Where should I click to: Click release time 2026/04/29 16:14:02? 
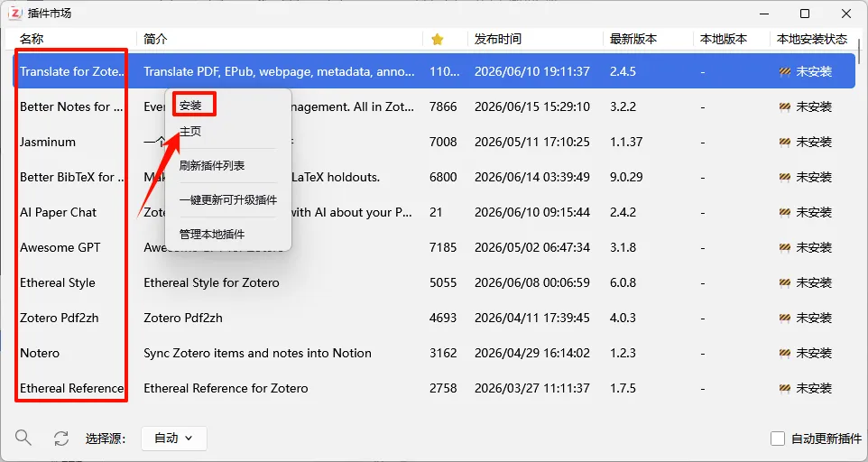tap(532, 353)
